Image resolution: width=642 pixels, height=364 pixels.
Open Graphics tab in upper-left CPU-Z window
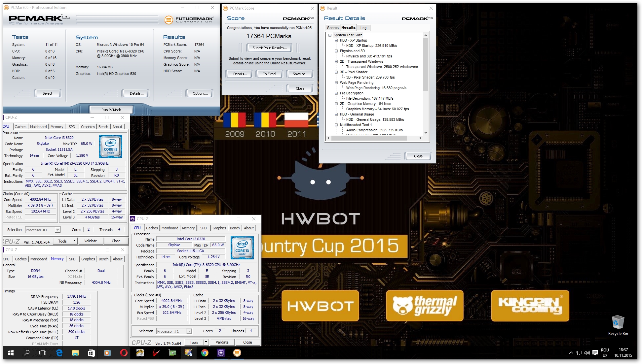pyautogui.click(x=88, y=127)
